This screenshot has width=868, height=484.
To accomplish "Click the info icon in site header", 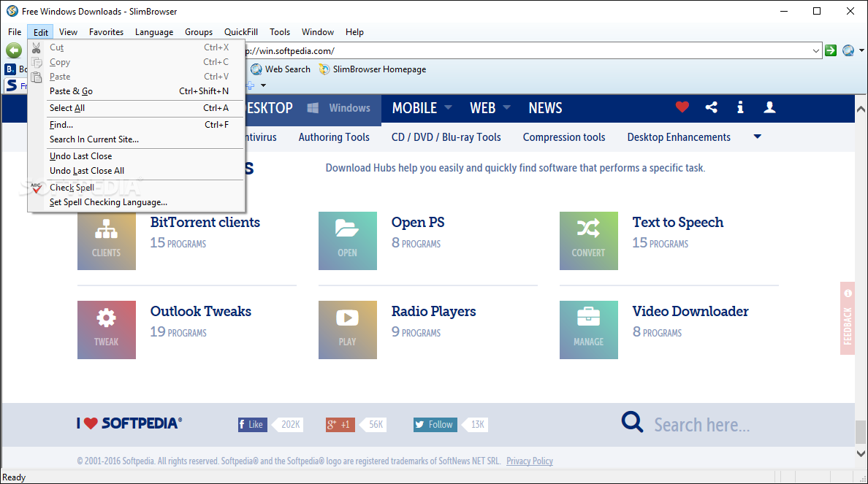I will [x=740, y=107].
